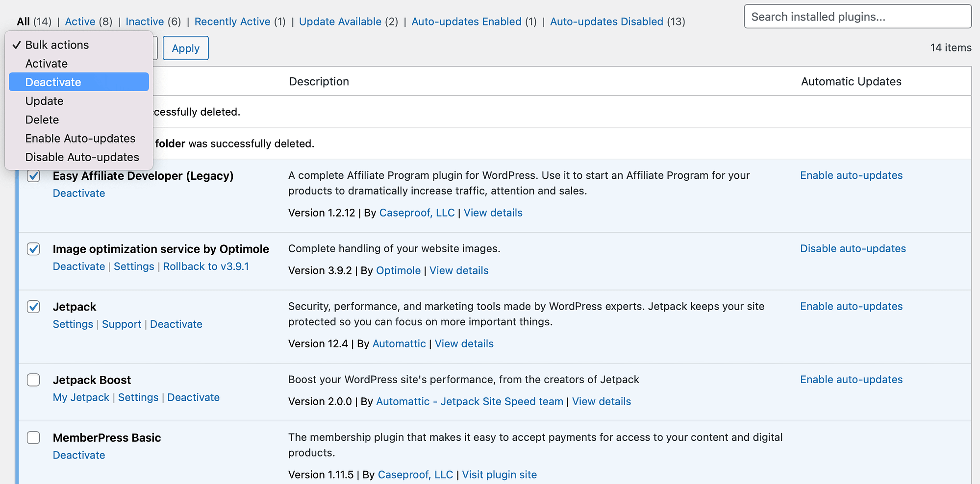Open Automattic - Jetpack Site Speed team link

(470, 402)
